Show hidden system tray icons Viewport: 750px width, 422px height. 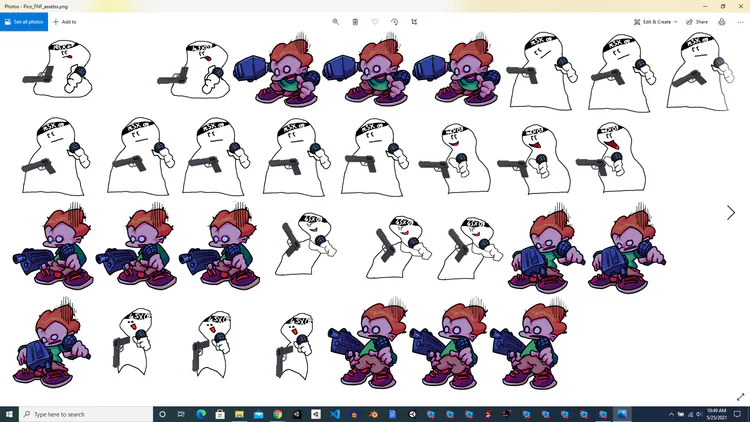(671, 414)
